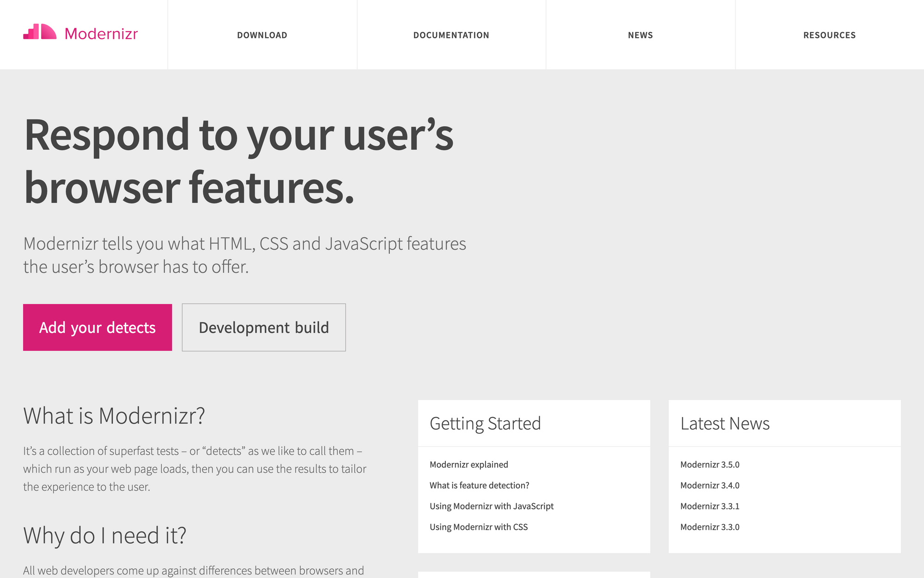The image size is (924, 578).
Task: Click the What is Modernizr heading
Action: coord(114,416)
